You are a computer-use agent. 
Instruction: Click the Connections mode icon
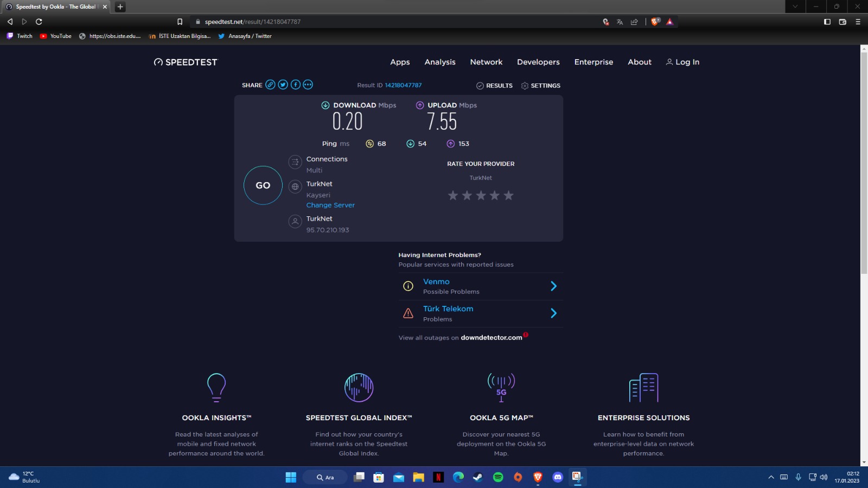[x=295, y=162]
